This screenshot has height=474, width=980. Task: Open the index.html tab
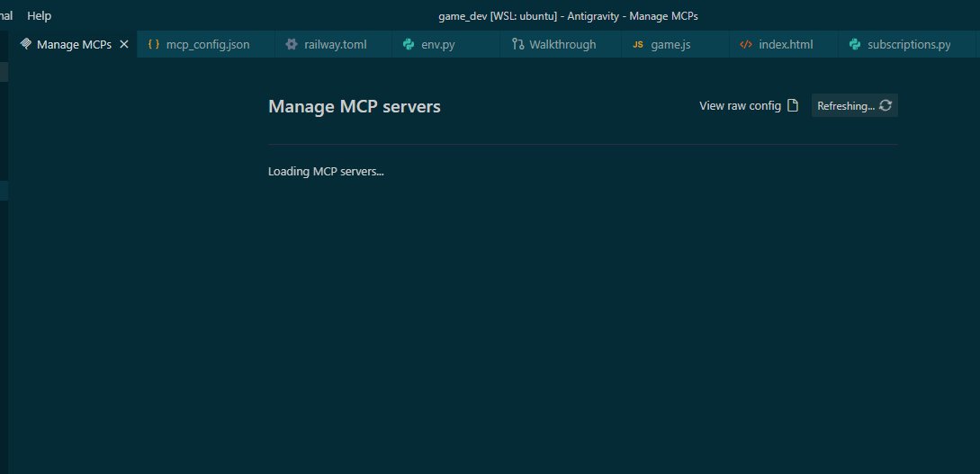point(783,44)
